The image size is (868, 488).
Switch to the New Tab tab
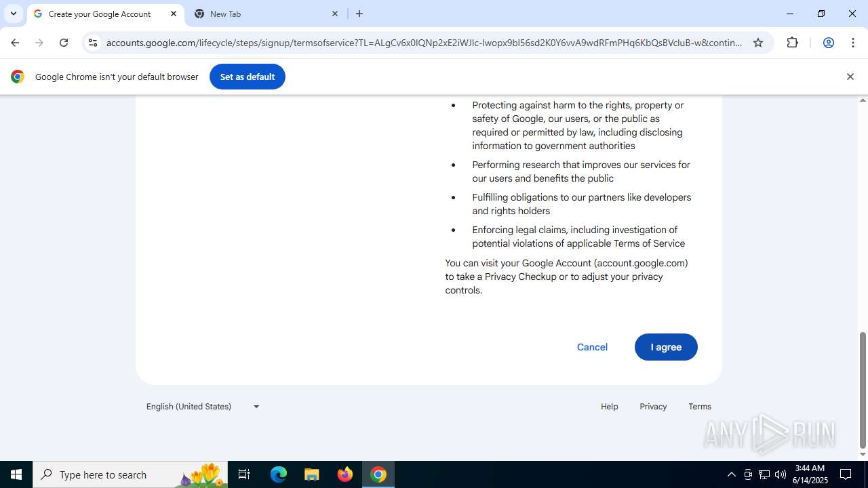pos(267,14)
